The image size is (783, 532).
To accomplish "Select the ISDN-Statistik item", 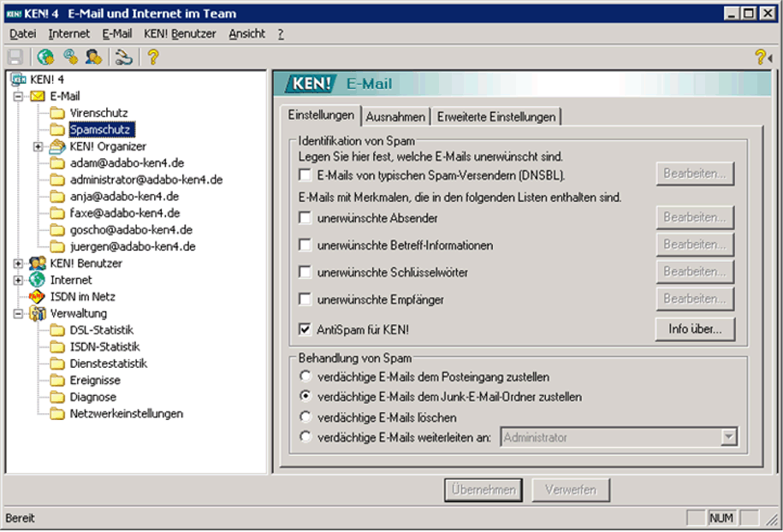I will point(105,347).
